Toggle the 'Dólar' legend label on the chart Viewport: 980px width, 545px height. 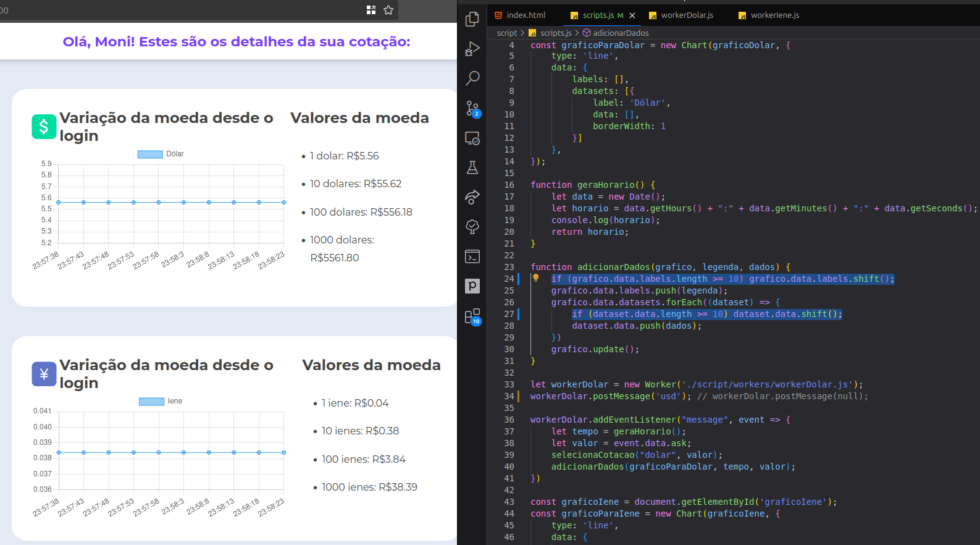175,154
